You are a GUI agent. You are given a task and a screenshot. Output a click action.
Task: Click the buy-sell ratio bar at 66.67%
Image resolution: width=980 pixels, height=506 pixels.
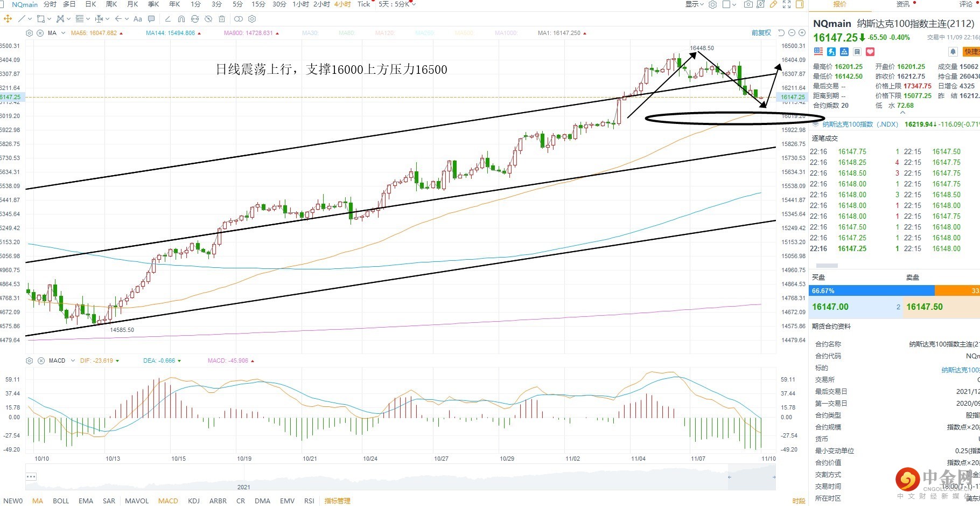click(871, 291)
